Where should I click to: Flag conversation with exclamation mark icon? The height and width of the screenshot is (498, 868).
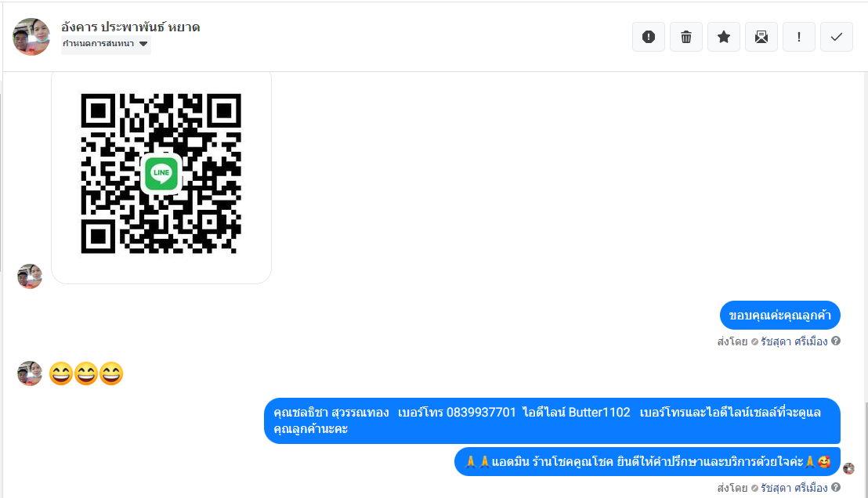[x=799, y=37]
